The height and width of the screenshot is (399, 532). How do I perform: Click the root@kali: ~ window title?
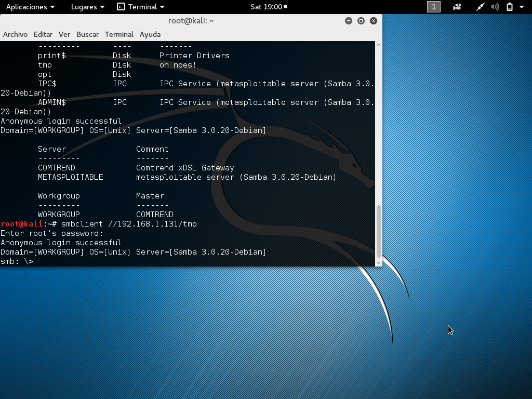pyautogui.click(x=191, y=21)
